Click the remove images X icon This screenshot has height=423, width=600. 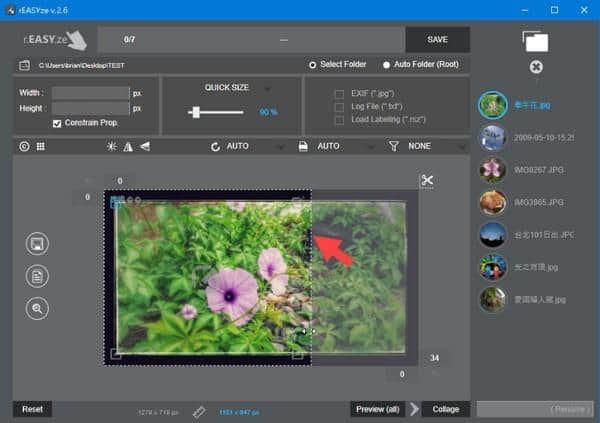coord(536,67)
